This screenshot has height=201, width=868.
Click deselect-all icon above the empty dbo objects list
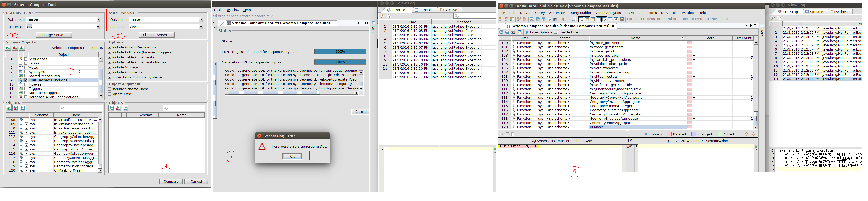(x=118, y=108)
